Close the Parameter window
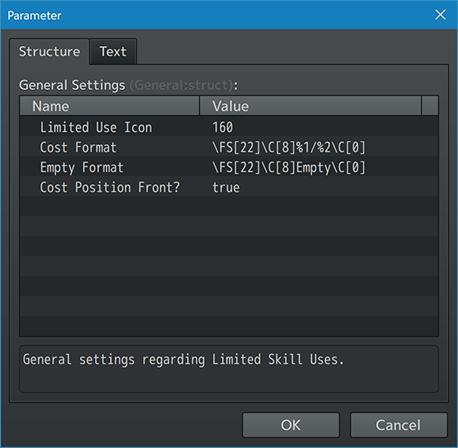 440,15
